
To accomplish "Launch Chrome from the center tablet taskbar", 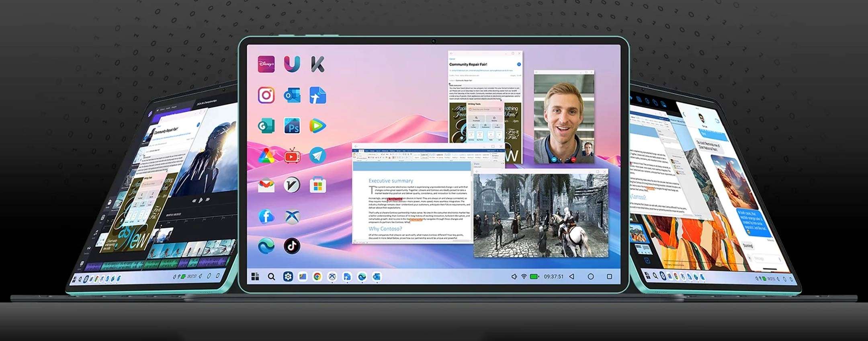I will click(317, 277).
